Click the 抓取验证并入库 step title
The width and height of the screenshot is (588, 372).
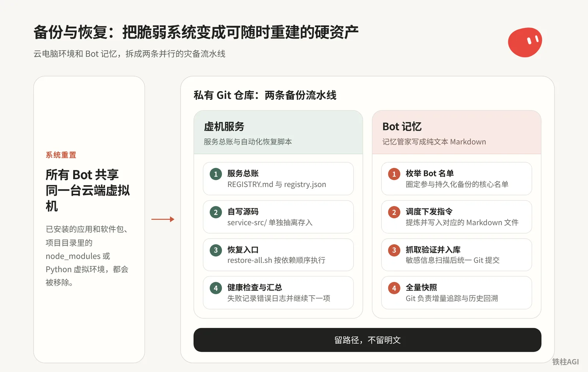coord(433,250)
